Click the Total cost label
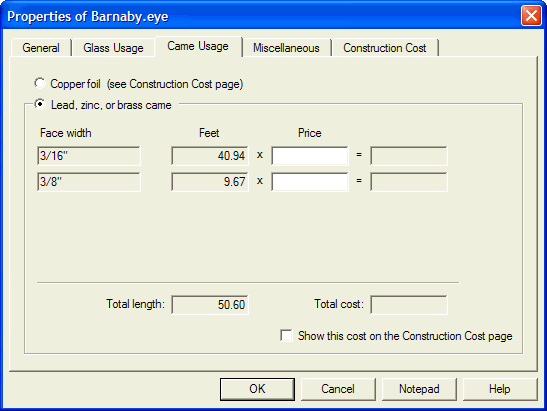This screenshot has width=547, height=411. tap(339, 304)
